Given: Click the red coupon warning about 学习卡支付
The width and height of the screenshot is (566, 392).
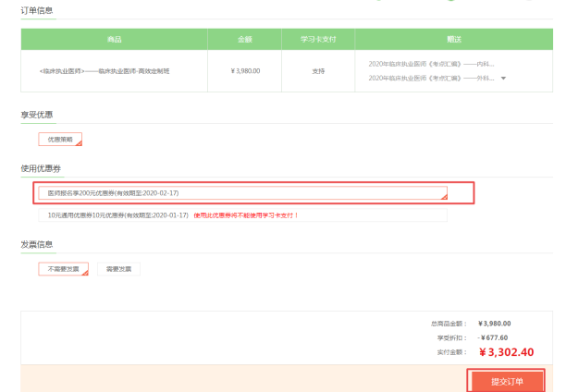Looking at the screenshot, I should tap(246, 214).
